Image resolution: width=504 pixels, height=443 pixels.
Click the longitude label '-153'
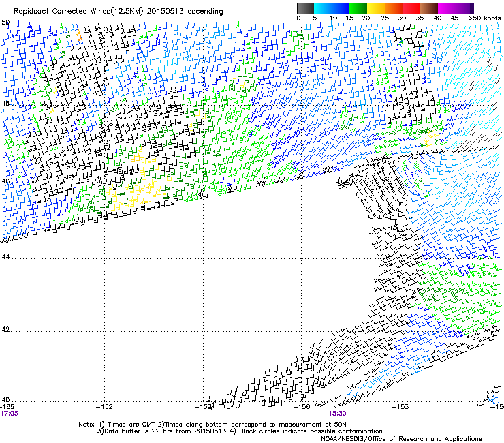click(x=400, y=407)
